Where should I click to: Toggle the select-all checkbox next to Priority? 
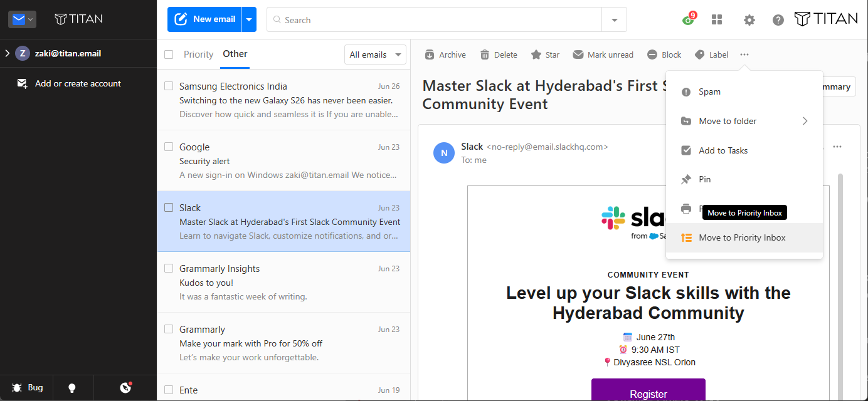coord(169,55)
